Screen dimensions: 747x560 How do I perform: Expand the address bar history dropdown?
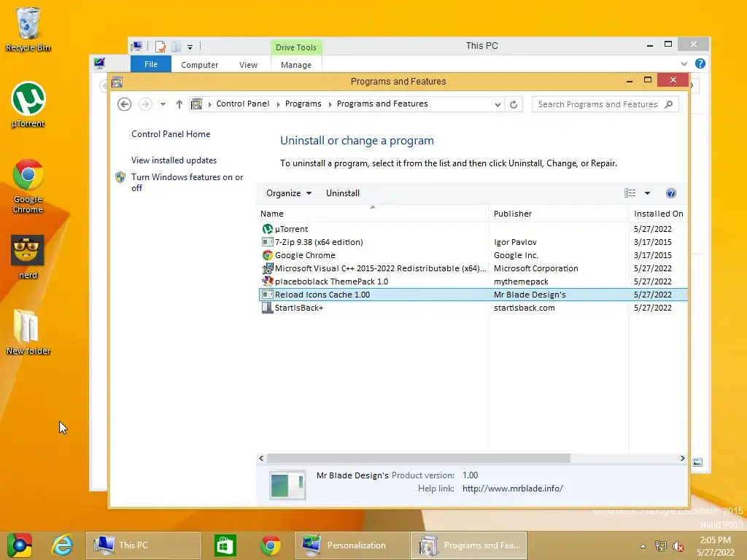coord(498,104)
